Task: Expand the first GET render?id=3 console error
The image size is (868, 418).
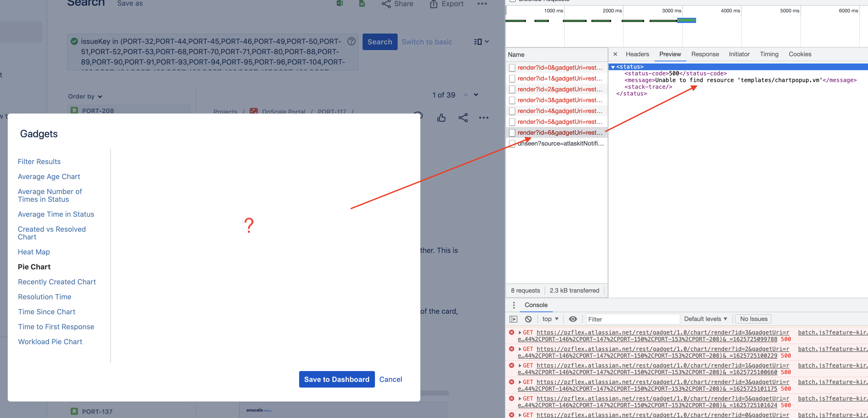Action: tap(520, 333)
